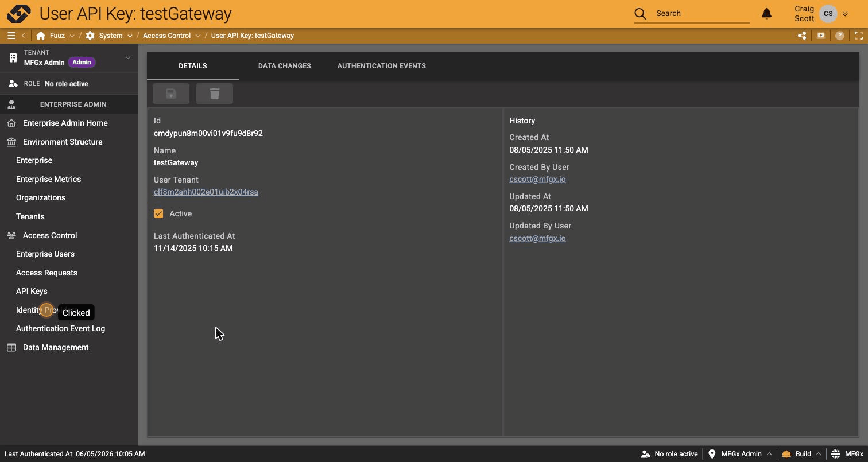Viewport: 868px width, 462px height.
Task: Click the Delete trash can button
Action: tap(215, 94)
